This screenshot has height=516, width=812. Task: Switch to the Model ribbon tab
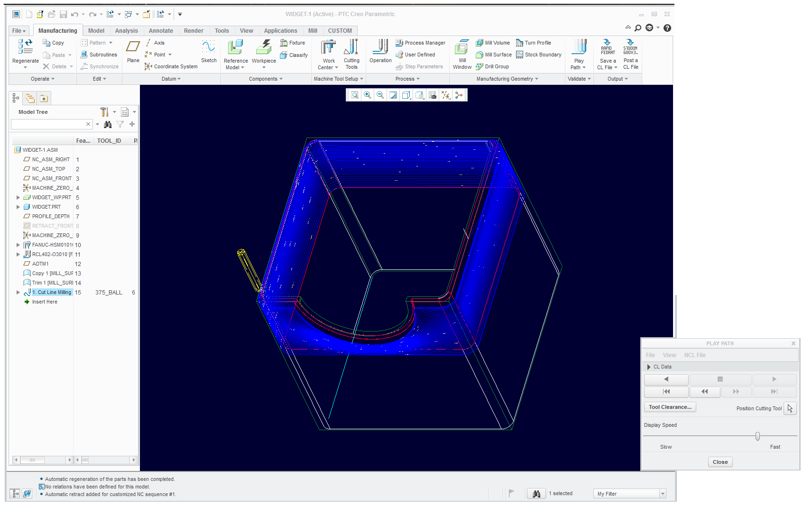point(96,31)
